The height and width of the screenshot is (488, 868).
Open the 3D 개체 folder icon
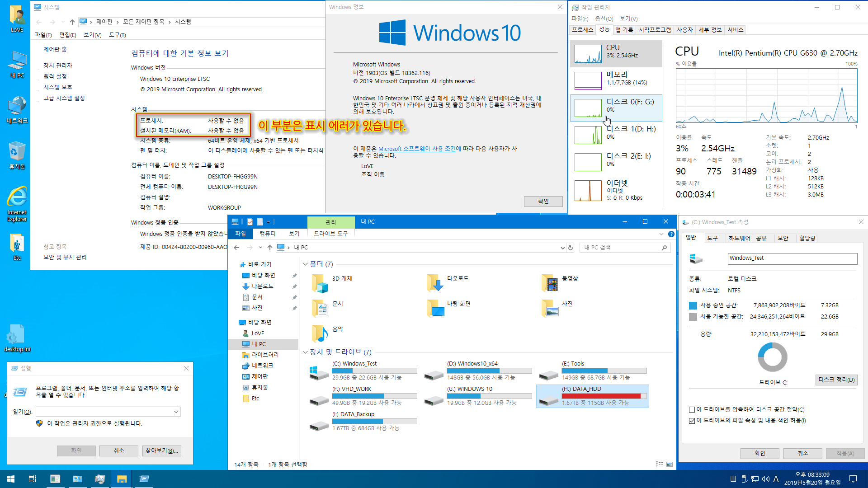point(320,283)
